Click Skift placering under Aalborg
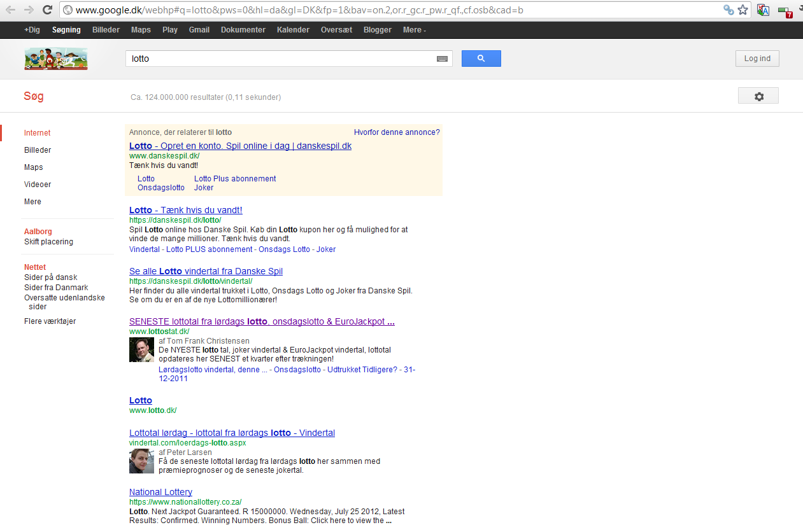This screenshot has height=532, width=803. point(48,242)
